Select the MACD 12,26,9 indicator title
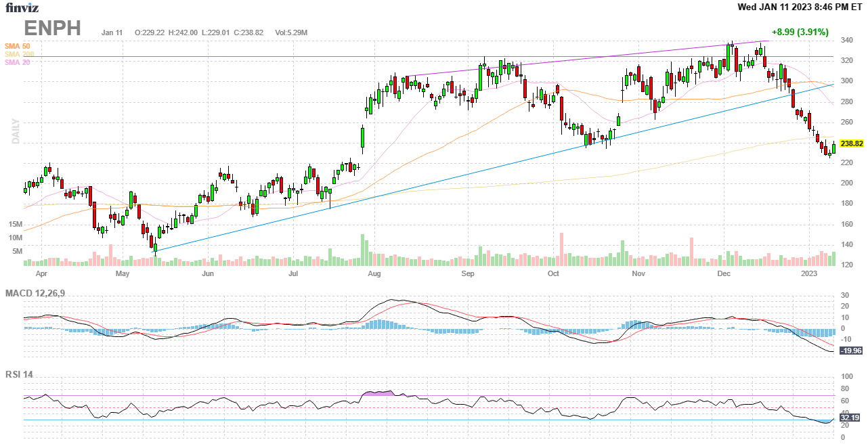 click(x=40, y=293)
